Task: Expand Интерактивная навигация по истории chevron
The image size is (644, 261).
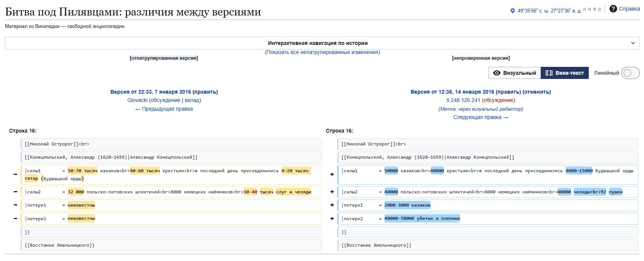Action: [633, 43]
